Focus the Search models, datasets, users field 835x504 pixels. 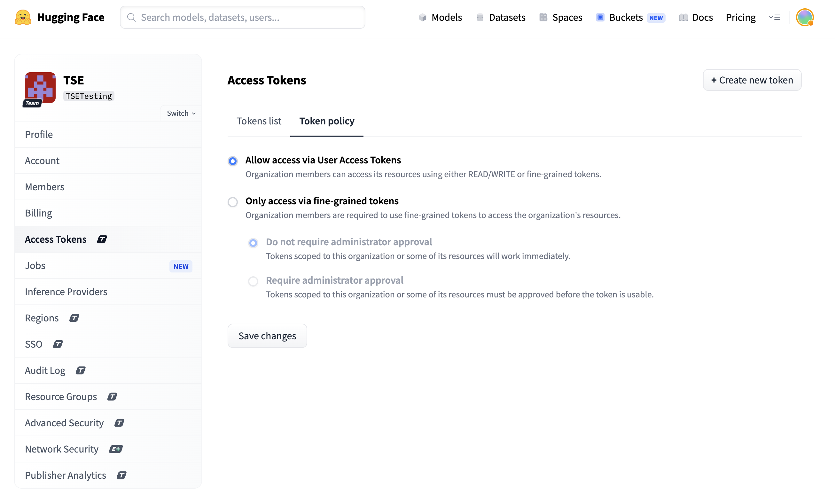[243, 17]
